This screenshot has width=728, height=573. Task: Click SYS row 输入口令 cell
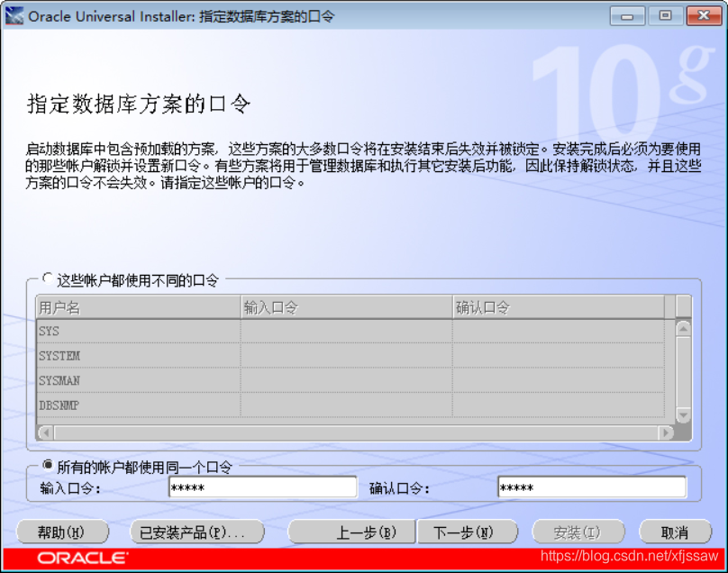[x=346, y=331]
